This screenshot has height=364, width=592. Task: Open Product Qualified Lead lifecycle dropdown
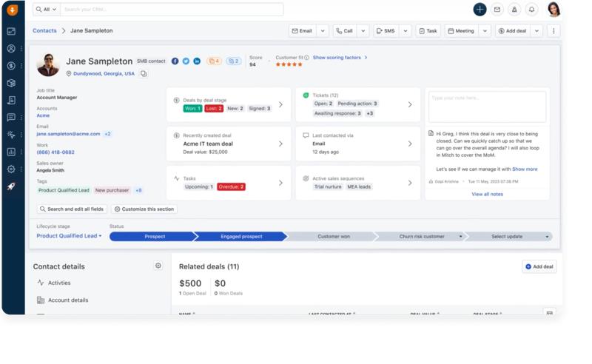coord(69,236)
